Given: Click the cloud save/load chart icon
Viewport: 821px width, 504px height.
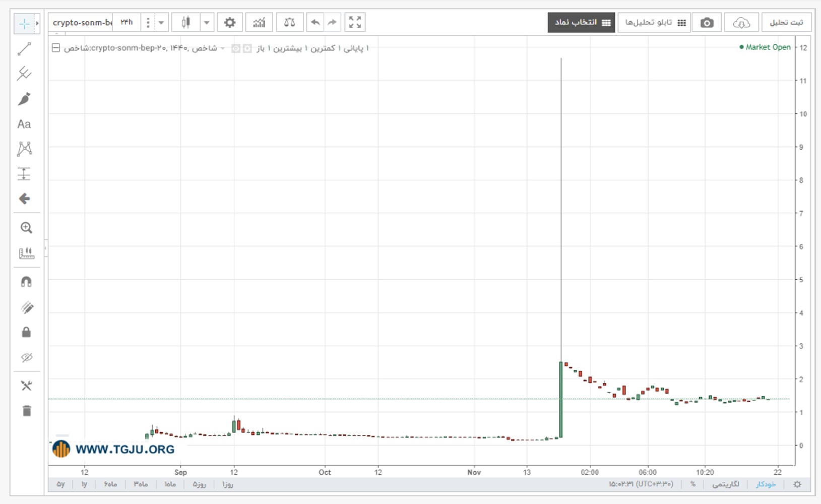Looking at the screenshot, I should (x=741, y=23).
